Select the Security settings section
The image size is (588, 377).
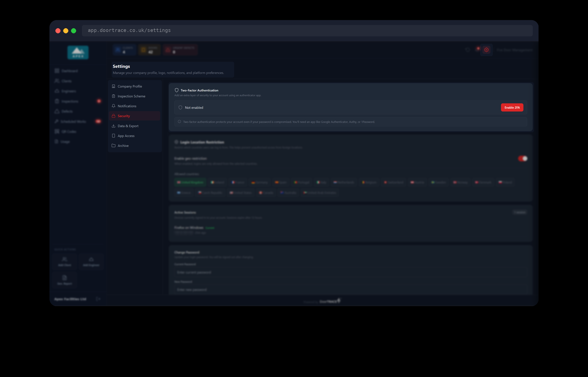coord(135,116)
